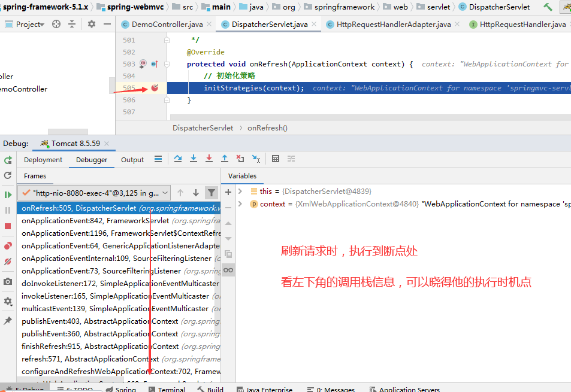The height and width of the screenshot is (392, 571).
Task: Close the Tomcat 8.5.59 debug tab
Action: (x=106, y=143)
